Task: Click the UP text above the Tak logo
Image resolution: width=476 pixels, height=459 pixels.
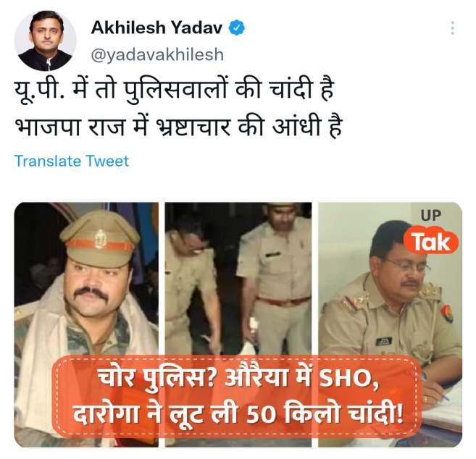Action: [x=431, y=215]
